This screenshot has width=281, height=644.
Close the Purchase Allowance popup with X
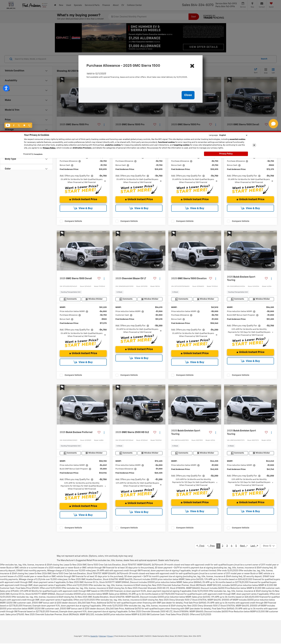(x=192, y=66)
